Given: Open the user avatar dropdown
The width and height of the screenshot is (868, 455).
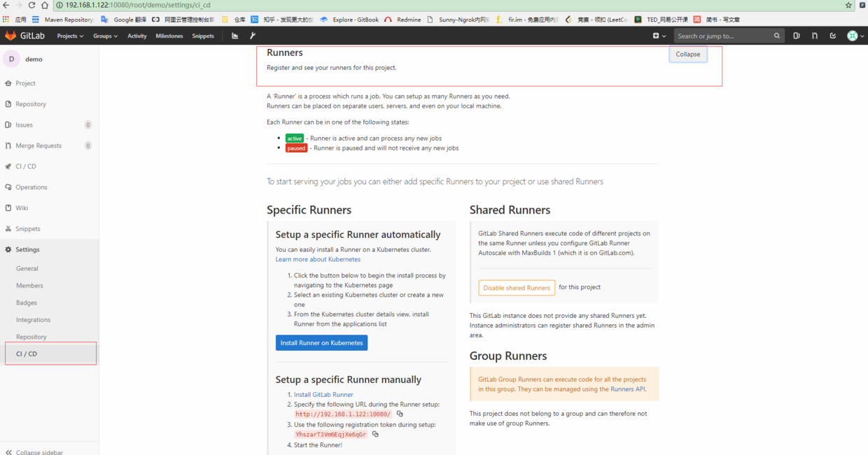Looking at the screenshot, I should point(855,36).
